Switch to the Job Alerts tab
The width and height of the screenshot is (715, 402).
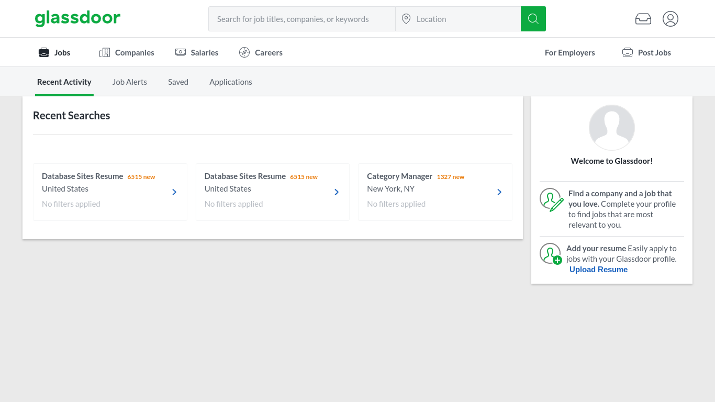pos(130,82)
